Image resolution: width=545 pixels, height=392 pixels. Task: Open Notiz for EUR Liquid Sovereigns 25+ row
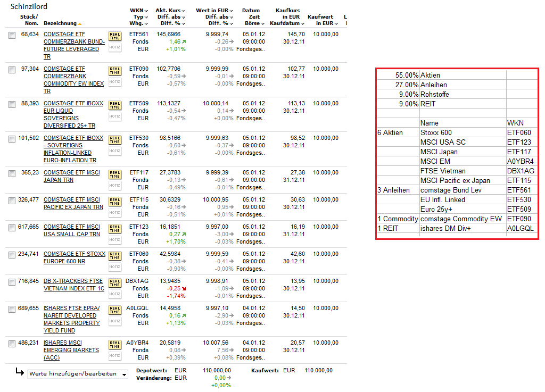pyautogui.click(x=115, y=116)
